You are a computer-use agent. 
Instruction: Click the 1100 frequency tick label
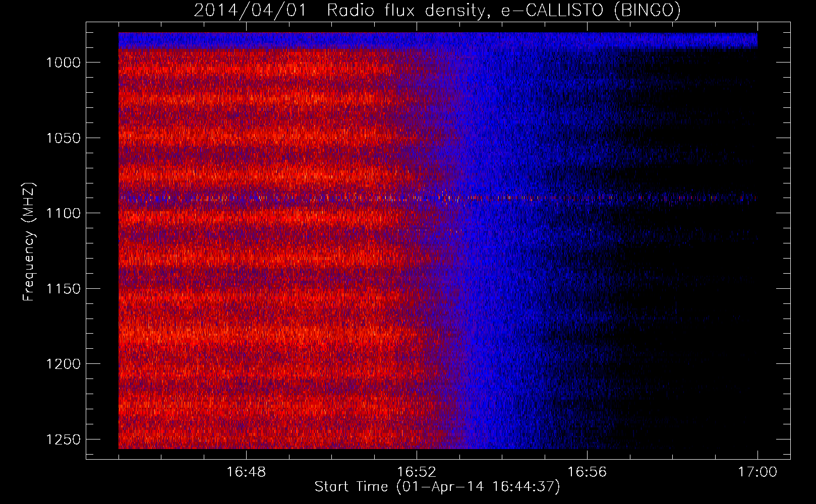[x=63, y=213]
